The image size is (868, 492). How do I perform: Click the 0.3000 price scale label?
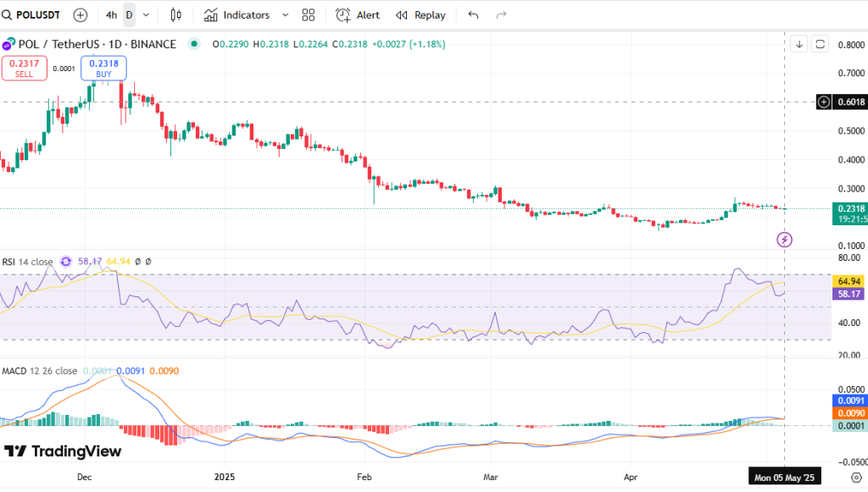851,189
